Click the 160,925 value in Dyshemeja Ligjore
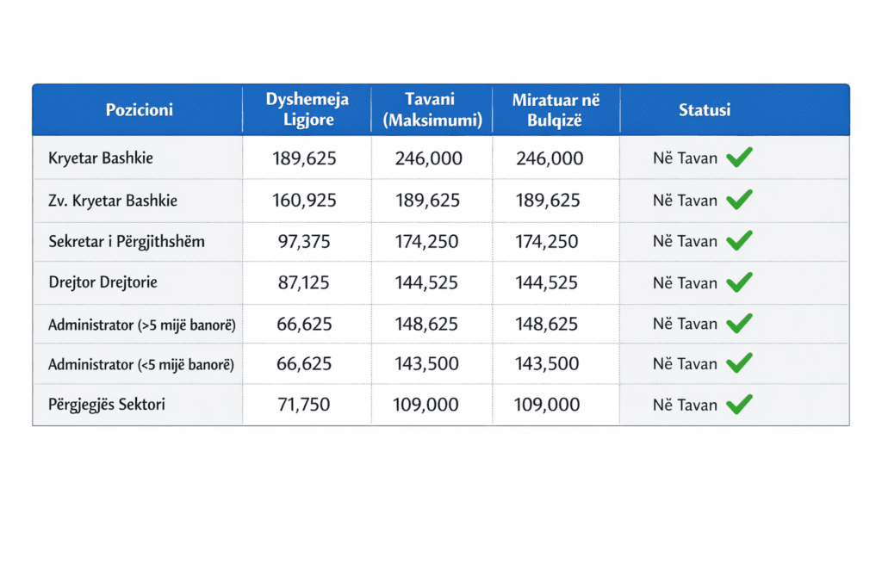882x588 pixels. (304, 201)
